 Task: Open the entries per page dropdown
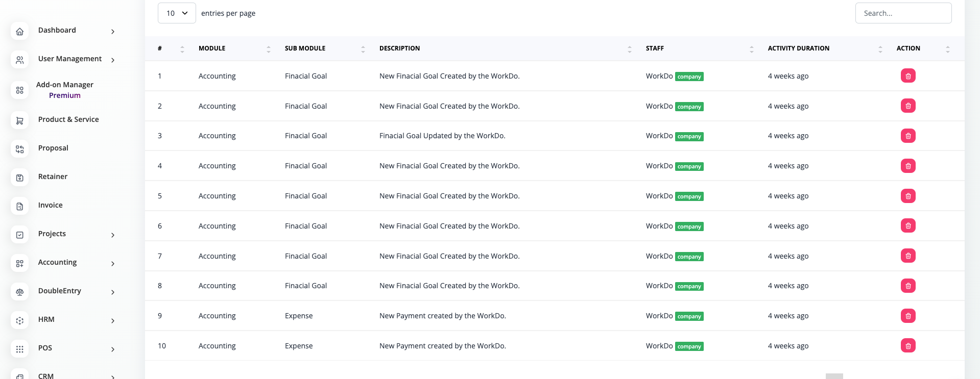click(177, 13)
